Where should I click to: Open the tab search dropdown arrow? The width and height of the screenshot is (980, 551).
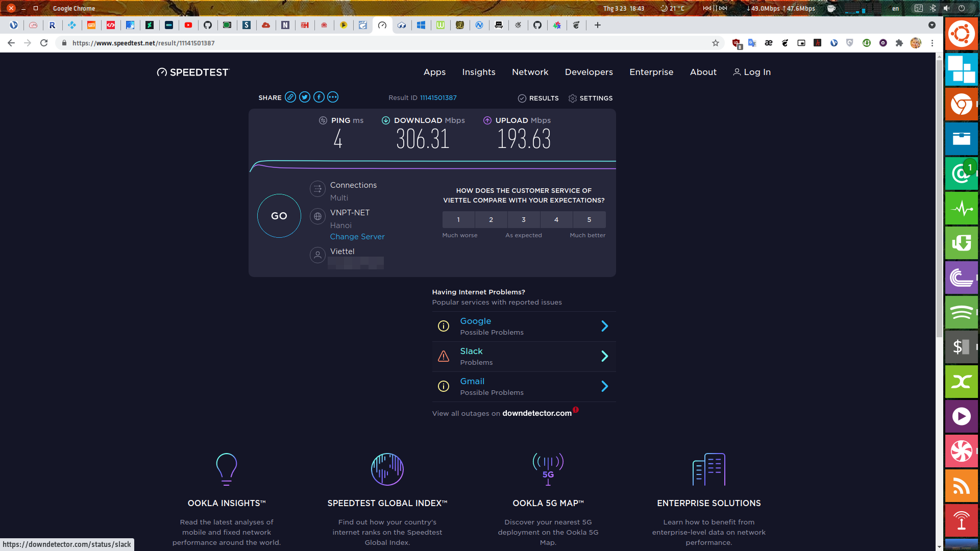coord(932,25)
